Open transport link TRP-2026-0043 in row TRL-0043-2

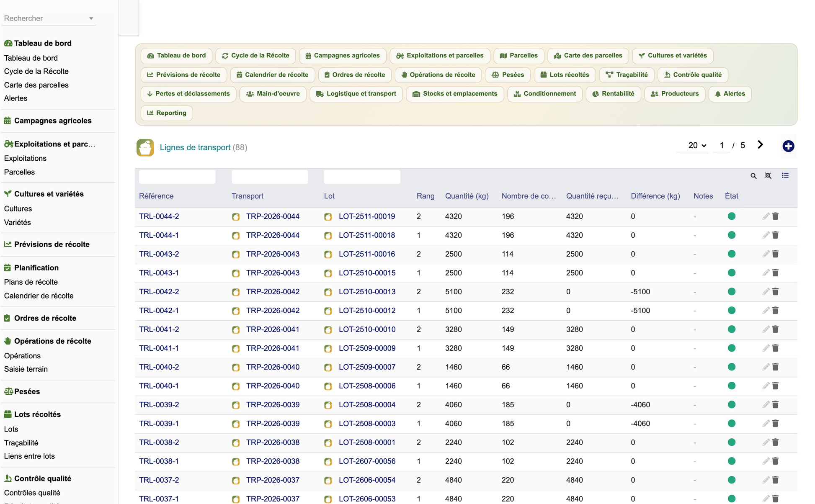(x=273, y=254)
